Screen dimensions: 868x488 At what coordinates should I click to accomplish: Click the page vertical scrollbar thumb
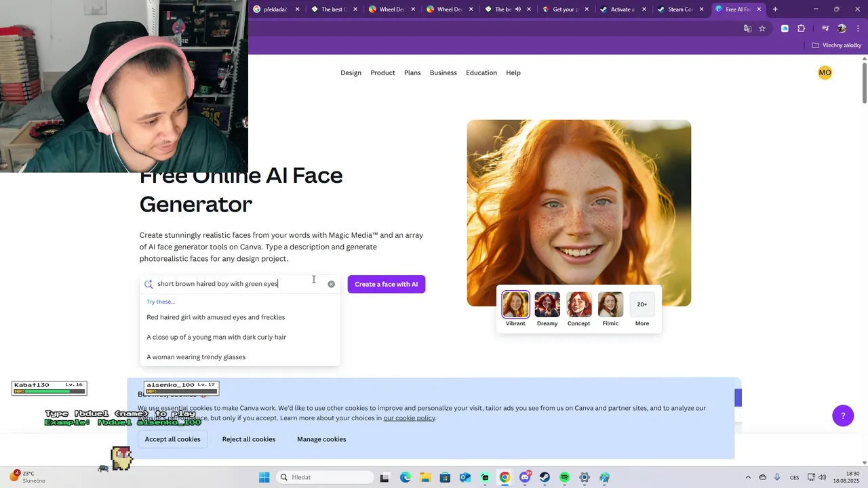(865, 82)
